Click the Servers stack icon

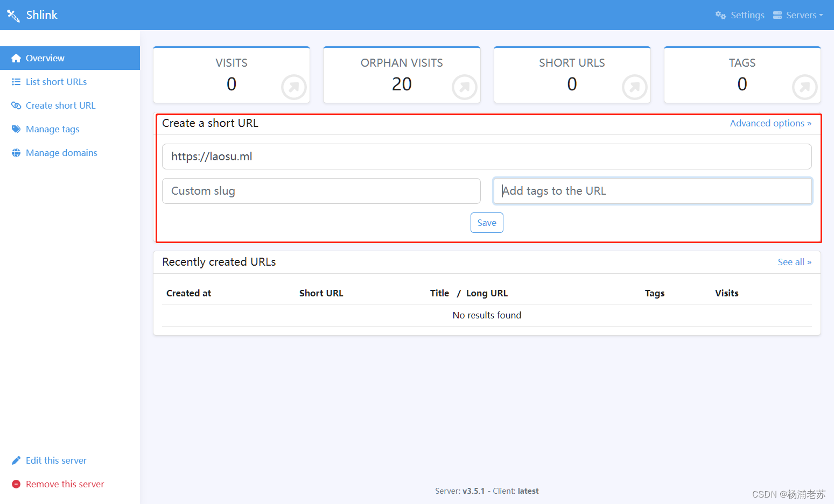coord(777,15)
